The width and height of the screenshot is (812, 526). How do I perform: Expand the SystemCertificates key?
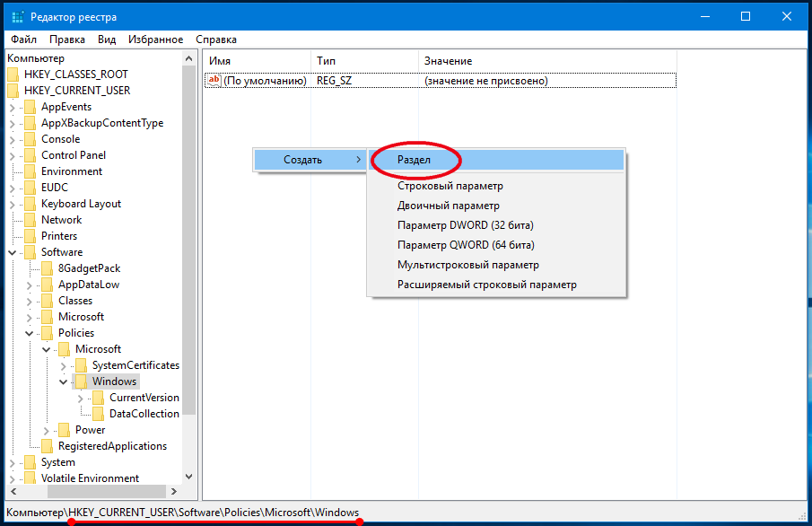63,365
